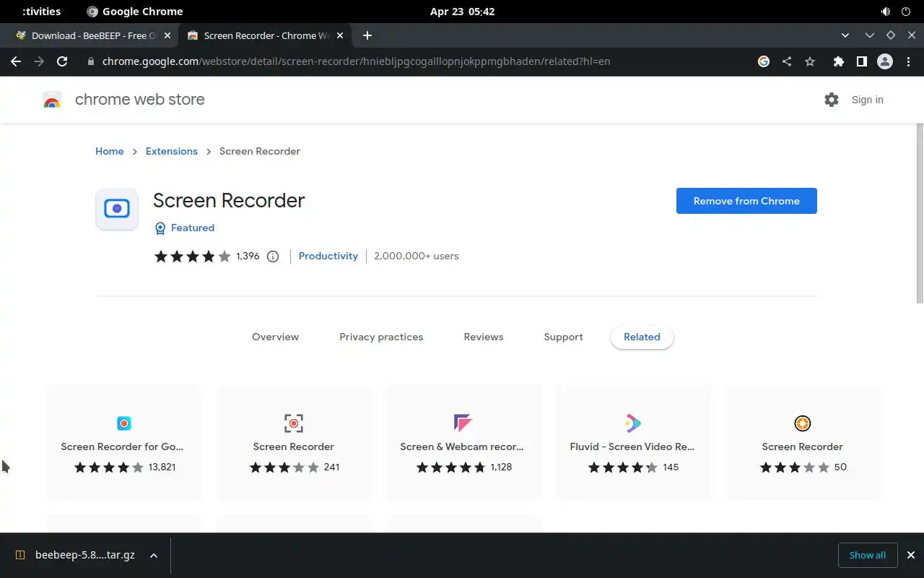Screen dimensions: 924x578
Task: Open the power icon in top bar
Action: [x=906, y=12]
